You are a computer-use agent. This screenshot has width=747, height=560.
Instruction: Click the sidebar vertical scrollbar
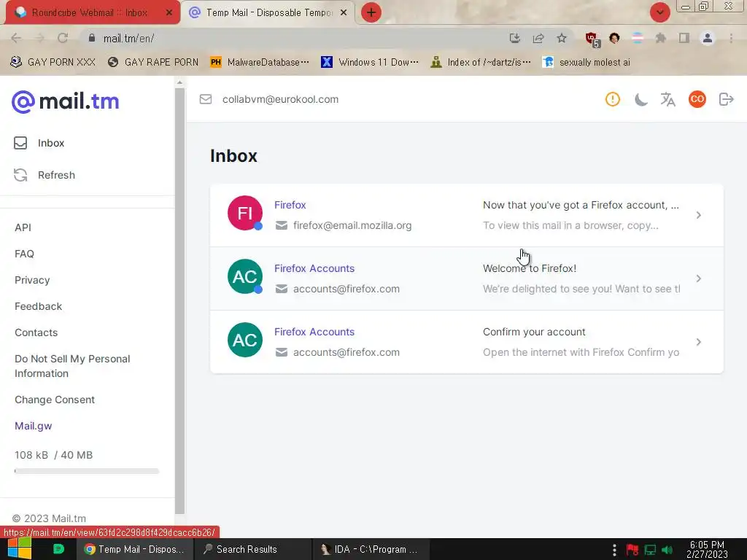pyautogui.click(x=179, y=300)
